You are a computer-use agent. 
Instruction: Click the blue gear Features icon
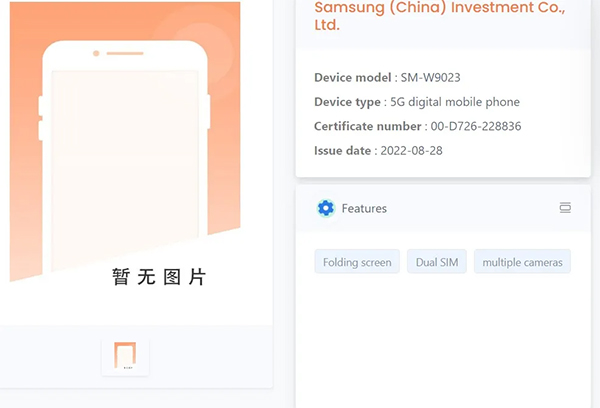[x=325, y=208]
